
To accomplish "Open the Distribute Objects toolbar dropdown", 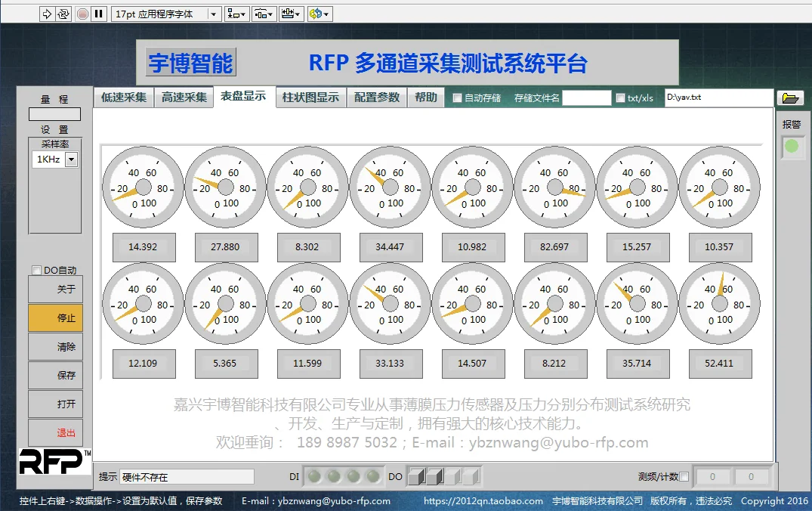I will [264, 14].
